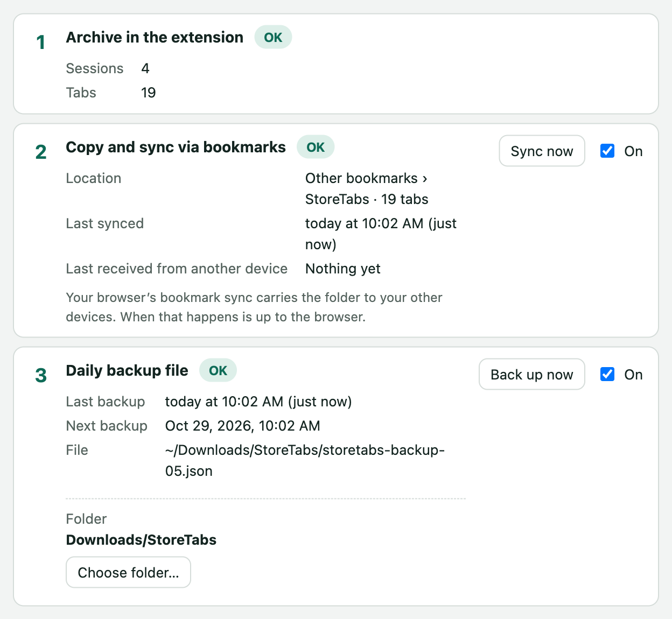This screenshot has height=619, width=672.
Task: Click the 'Nothing yet' value
Action: (343, 269)
